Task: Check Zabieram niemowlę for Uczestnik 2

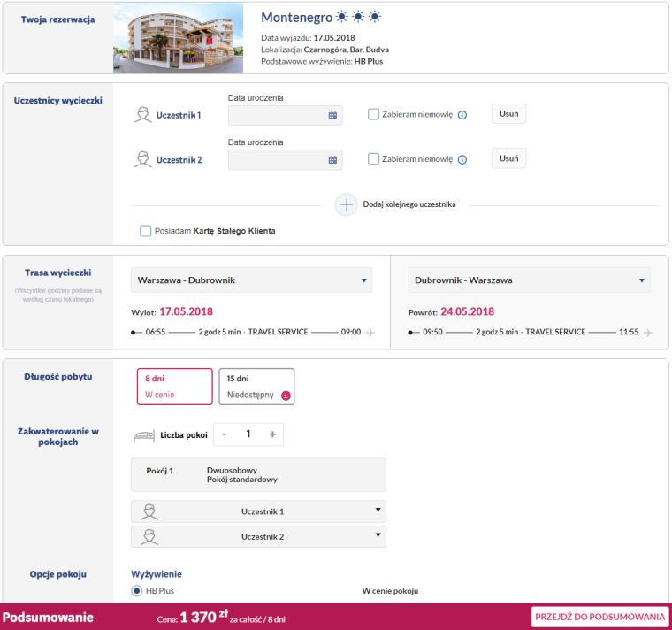Action: coord(373,159)
